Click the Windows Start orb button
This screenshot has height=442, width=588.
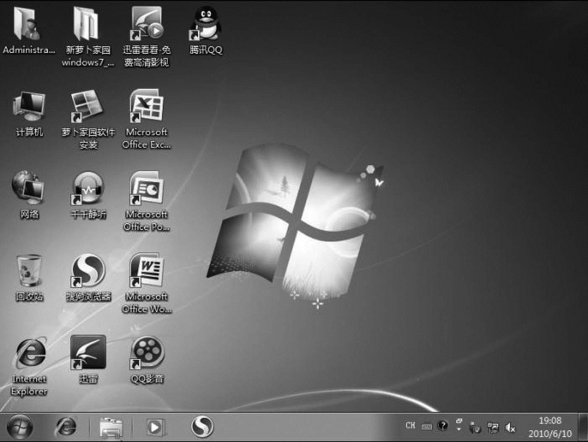[20, 427]
